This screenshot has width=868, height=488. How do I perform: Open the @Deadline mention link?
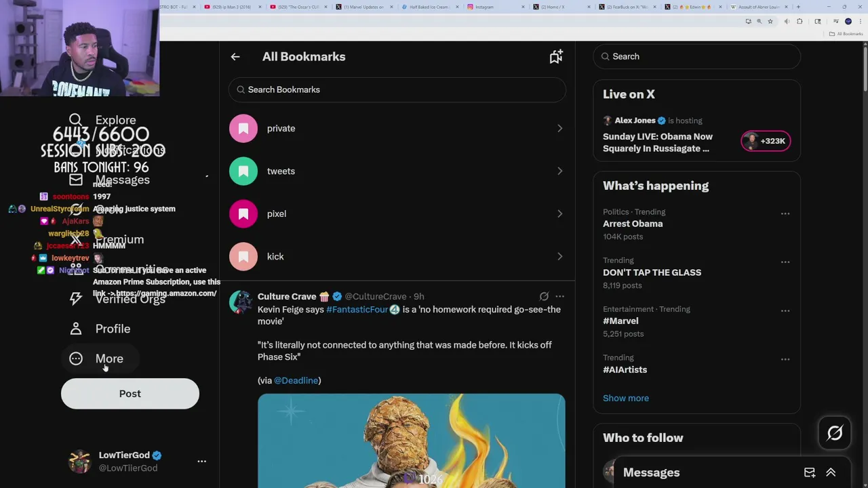(x=296, y=380)
